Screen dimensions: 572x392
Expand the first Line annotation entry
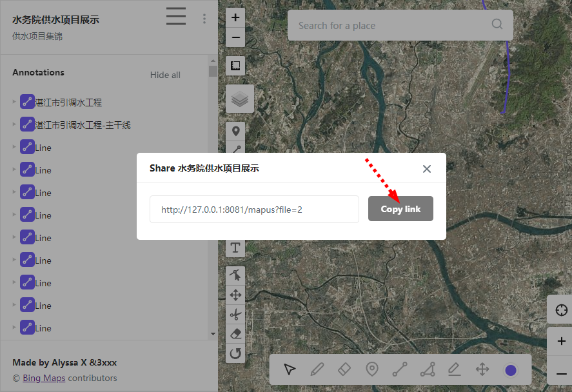(14, 147)
